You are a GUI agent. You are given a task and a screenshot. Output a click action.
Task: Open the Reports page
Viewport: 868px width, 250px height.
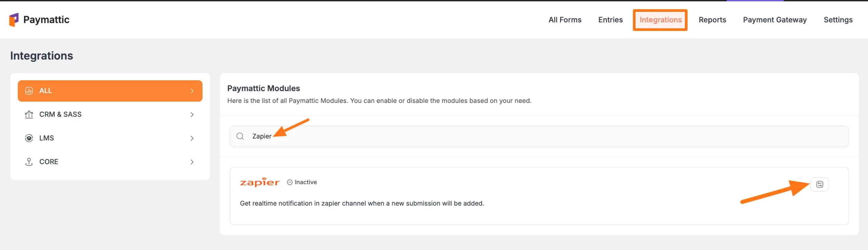coord(712,20)
